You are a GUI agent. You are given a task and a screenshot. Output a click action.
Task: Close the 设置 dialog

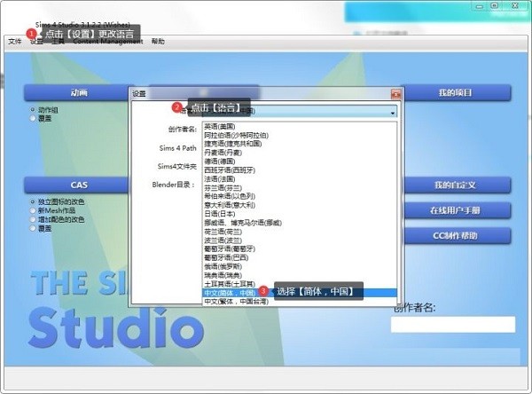point(395,94)
